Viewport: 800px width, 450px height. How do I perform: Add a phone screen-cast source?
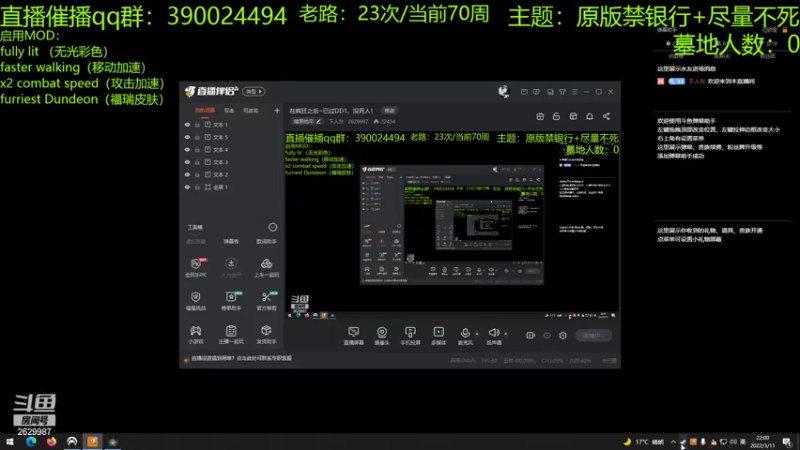410,336
